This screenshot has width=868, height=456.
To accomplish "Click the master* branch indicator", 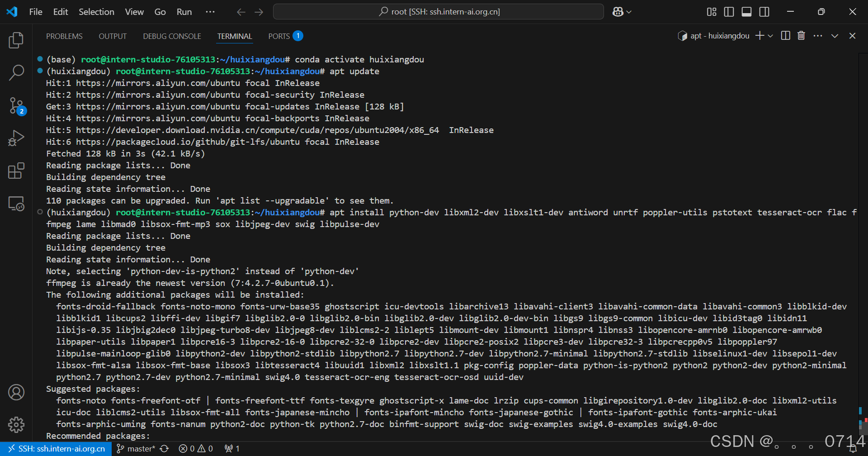I will [x=137, y=449].
